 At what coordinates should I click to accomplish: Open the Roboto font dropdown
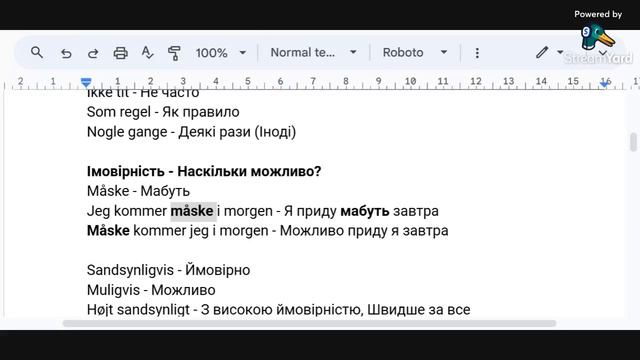point(415,53)
